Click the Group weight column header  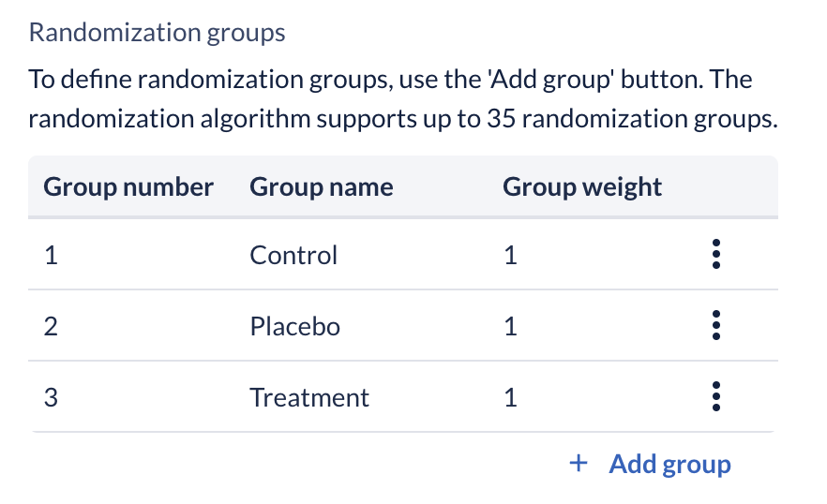tap(582, 187)
